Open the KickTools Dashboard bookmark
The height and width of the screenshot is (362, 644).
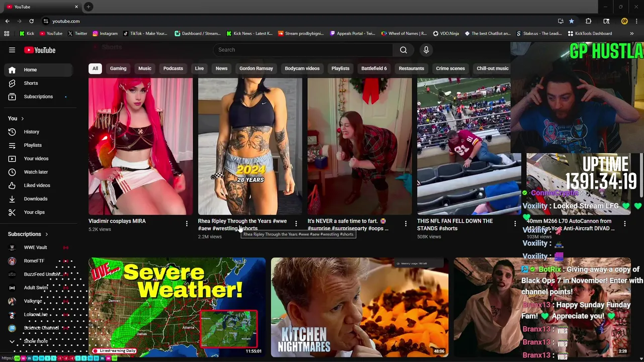pos(590,34)
